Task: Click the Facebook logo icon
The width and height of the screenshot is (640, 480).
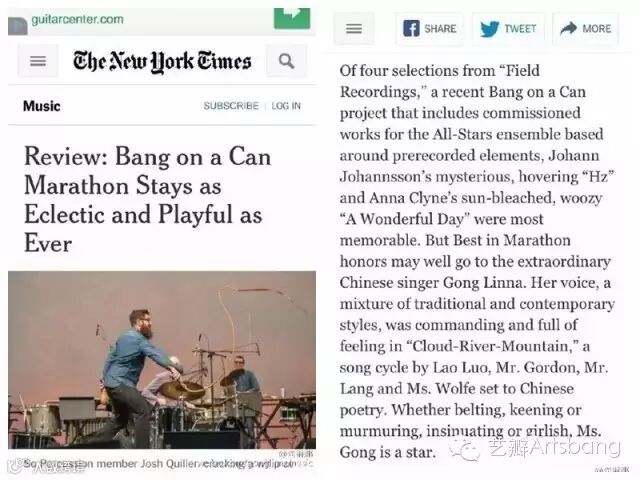Action: pyautogui.click(x=411, y=29)
